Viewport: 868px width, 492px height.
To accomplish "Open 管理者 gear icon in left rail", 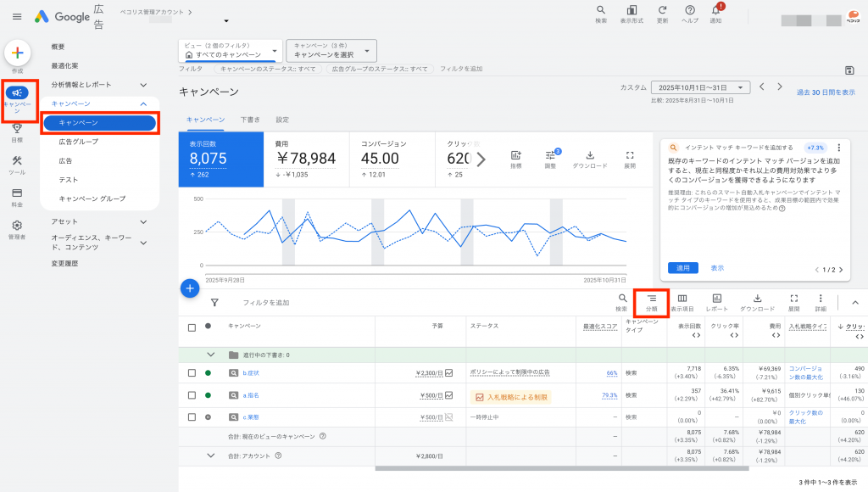I will click(17, 226).
